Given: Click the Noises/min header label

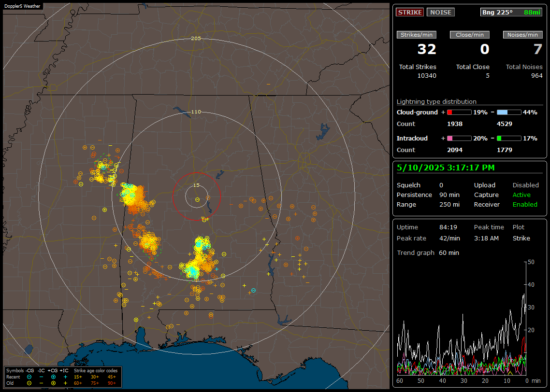Looking at the screenshot, I should [522, 35].
